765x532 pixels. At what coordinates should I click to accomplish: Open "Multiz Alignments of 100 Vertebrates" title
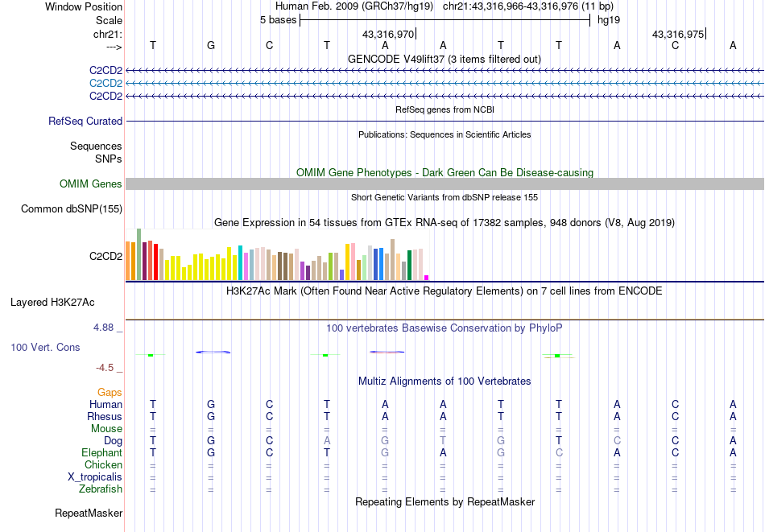(x=445, y=381)
